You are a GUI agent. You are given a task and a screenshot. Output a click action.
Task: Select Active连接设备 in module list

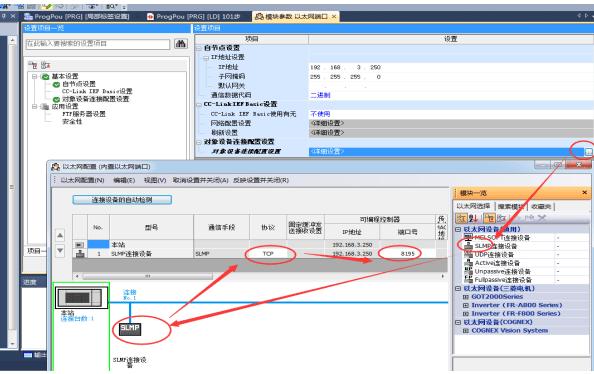pyautogui.click(x=497, y=263)
